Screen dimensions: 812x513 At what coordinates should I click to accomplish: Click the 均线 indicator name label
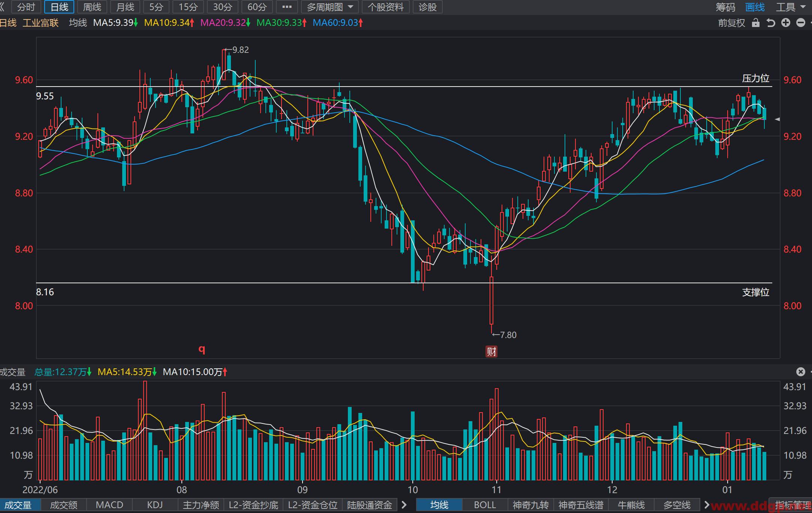[x=78, y=23]
